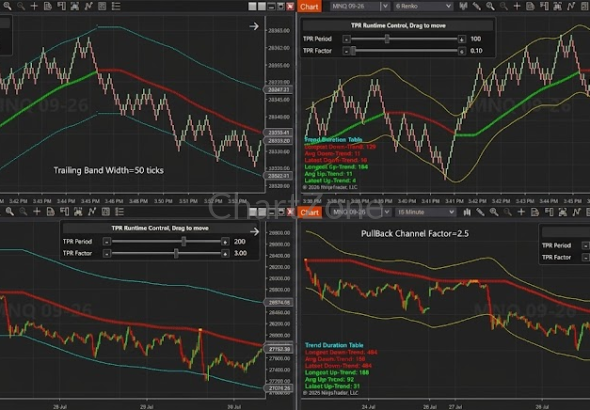Screen dimensions: 590x410
Task: Click the zoom in icon in bottom-left chart toolbar
Action: 10,212
